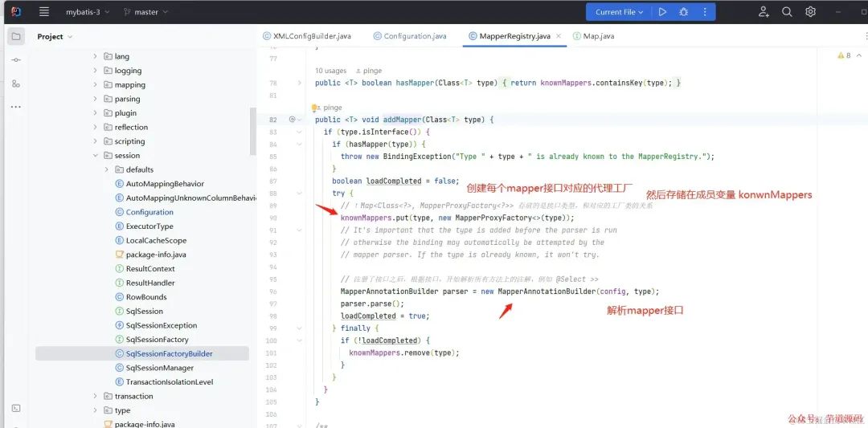Click the intention lightbulb above addMapper
Screen dimensions: 868x428
[x=314, y=108]
